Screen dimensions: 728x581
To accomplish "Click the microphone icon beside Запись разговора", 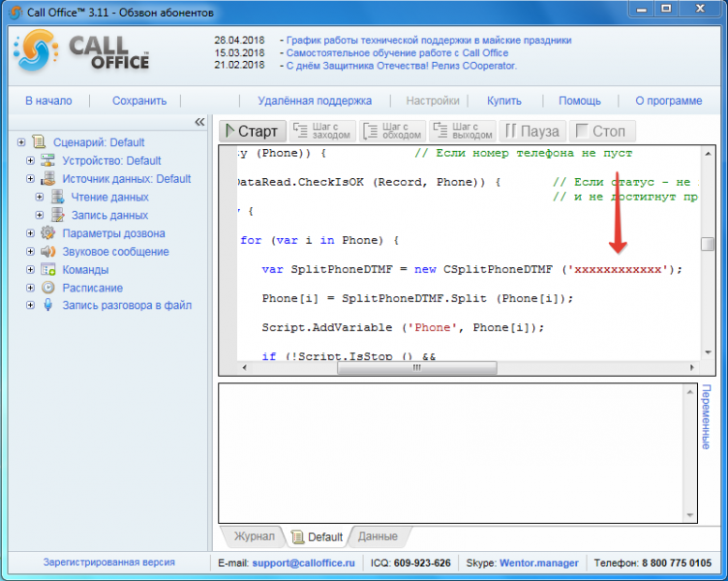I will click(x=47, y=305).
